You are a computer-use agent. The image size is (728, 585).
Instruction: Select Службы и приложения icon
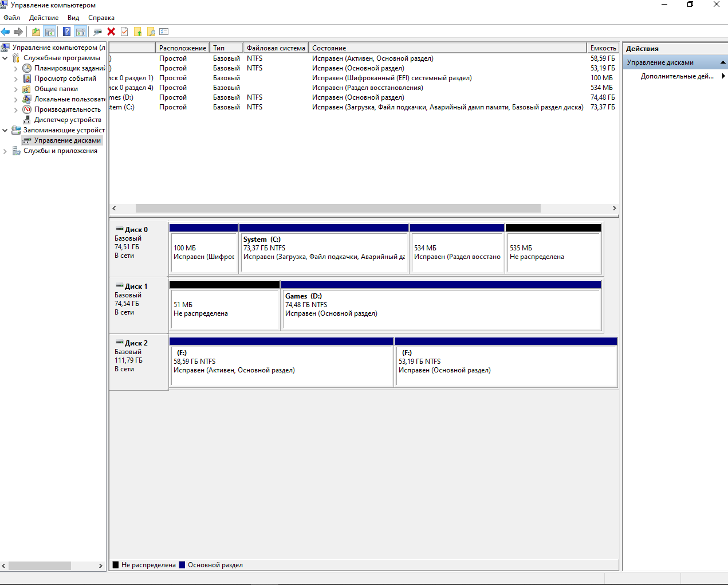click(x=16, y=151)
